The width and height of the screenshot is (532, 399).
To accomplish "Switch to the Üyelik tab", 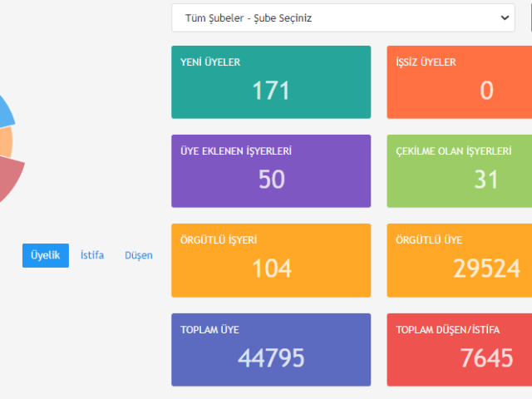I will click(x=45, y=255).
